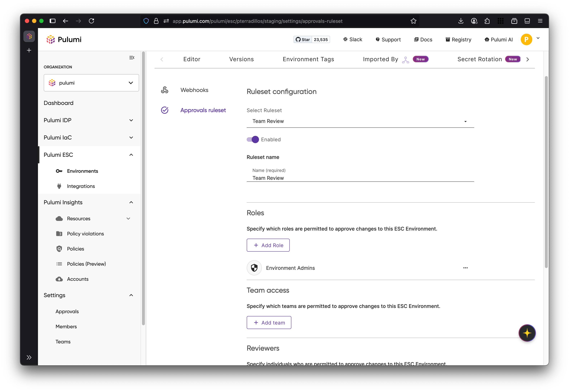
Task: Click the user avatar P
Action: point(526,40)
